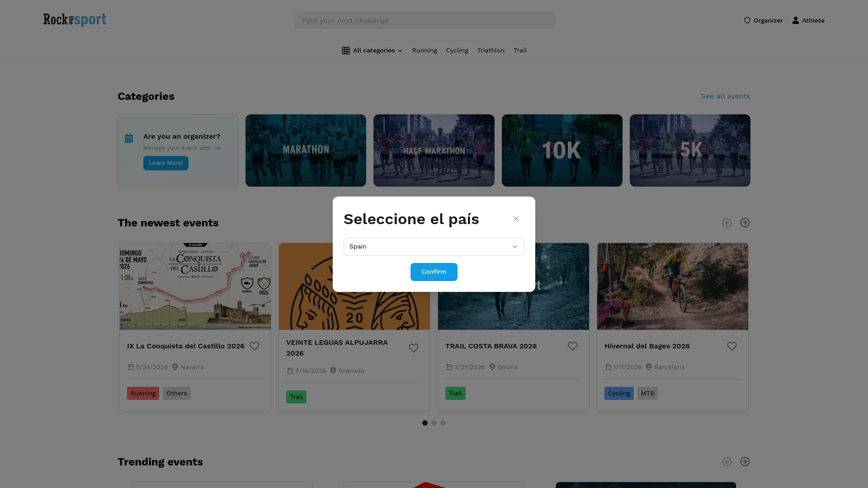Click the organizer calendar icon
Viewport: 868px width, 488px height.
129,138
